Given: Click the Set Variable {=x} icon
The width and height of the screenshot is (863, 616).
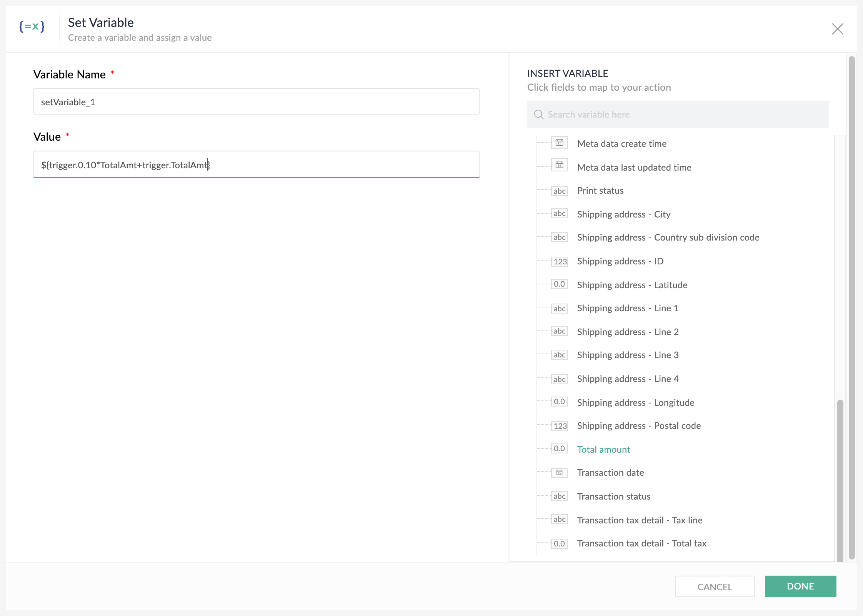Looking at the screenshot, I should 32,27.
